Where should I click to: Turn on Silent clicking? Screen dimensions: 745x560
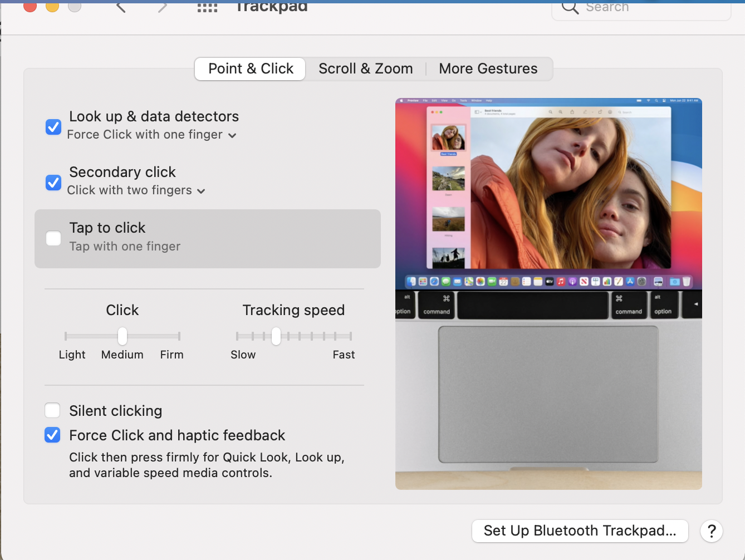pos(52,411)
